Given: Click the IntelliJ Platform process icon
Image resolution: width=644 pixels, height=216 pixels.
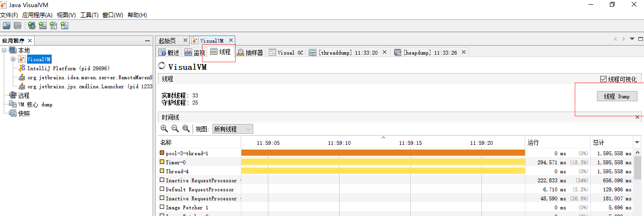Looking at the screenshot, I should (22, 68).
